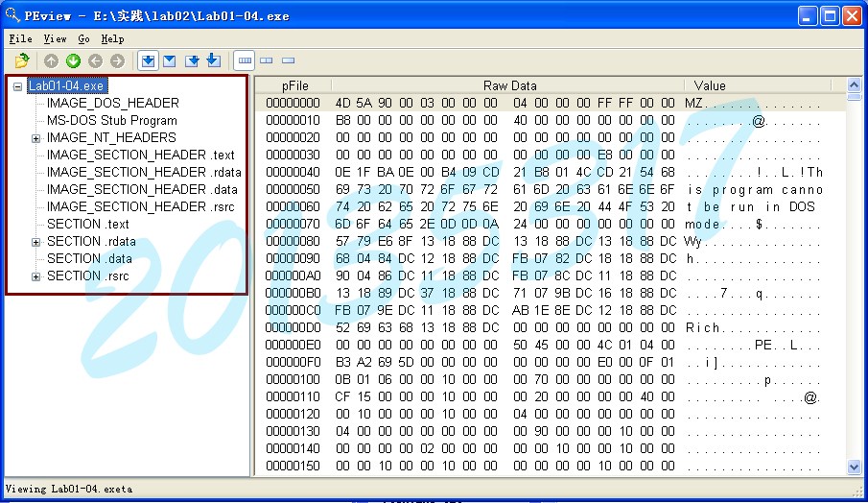
Task: Expand the SECTION .rsrc tree node
Action: tap(35, 276)
